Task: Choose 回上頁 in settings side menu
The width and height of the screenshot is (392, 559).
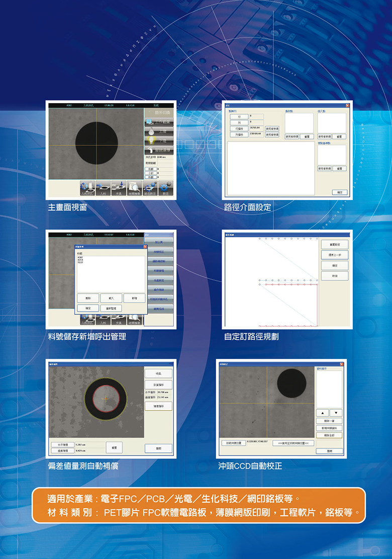Action: coord(159,242)
